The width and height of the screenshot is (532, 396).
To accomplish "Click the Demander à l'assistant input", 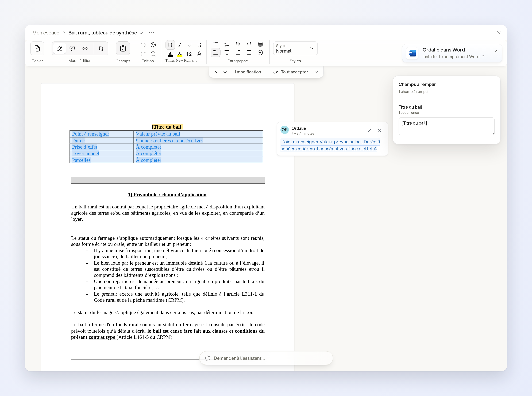I will (266, 358).
